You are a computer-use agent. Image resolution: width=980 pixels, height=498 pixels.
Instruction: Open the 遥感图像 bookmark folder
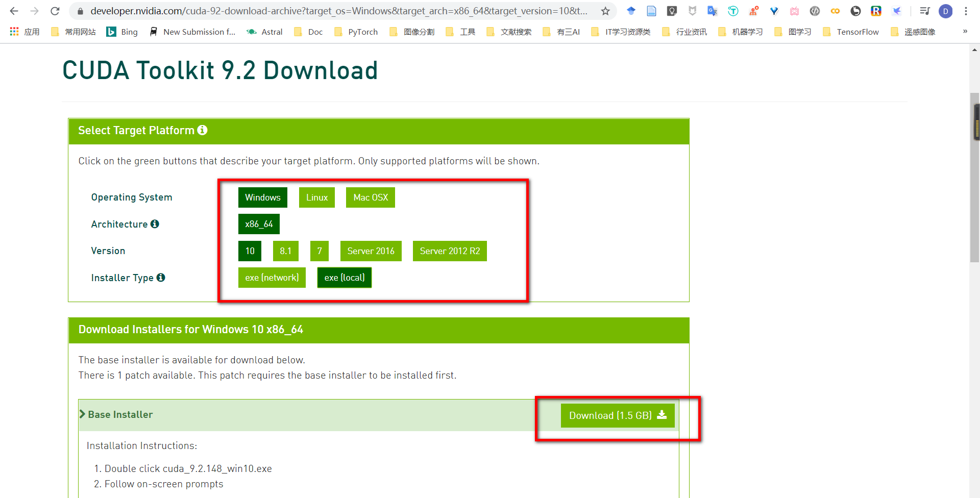(x=913, y=32)
